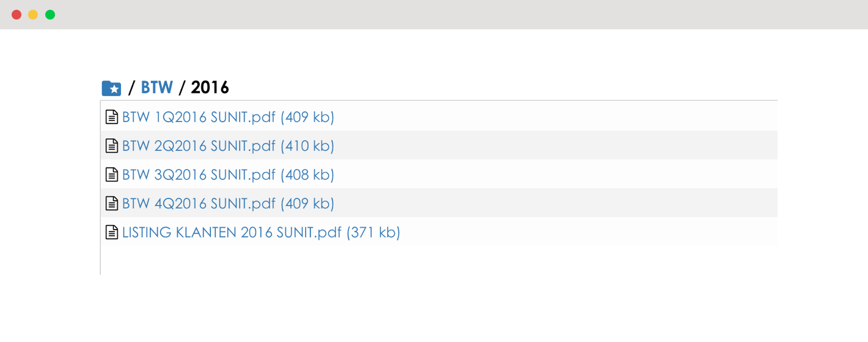Open BTW 1Q2016 SUNIT.pdf file link
The width and height of the screenshot is (868, 342).
click(228, 117)
